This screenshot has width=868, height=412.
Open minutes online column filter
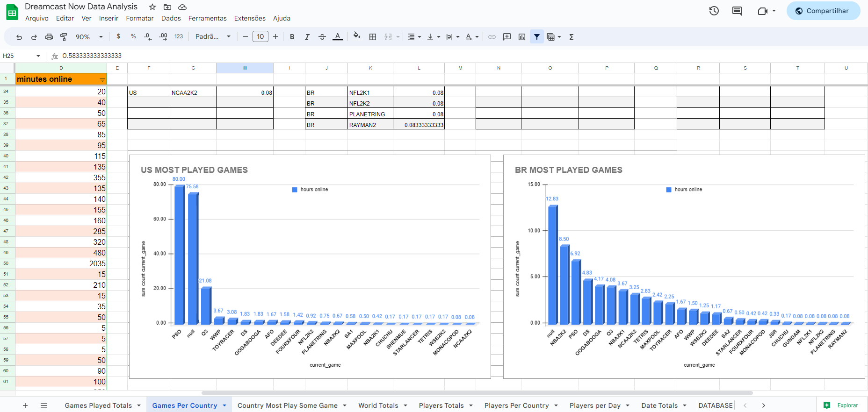tap(102, 79)
